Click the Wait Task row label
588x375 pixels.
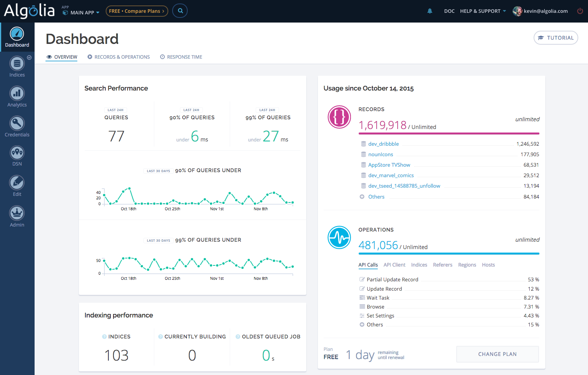click(378, 298)
